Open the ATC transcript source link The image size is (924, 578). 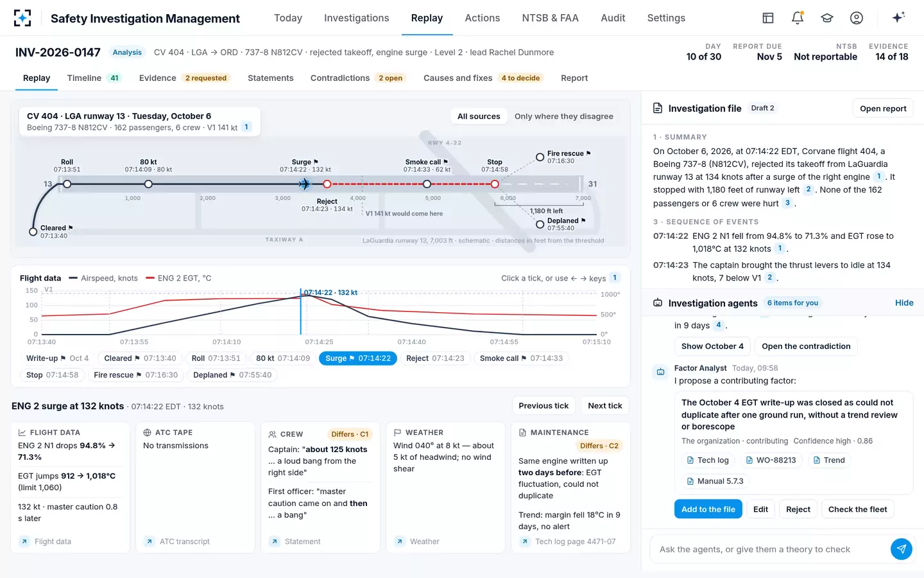pos(177,541)
